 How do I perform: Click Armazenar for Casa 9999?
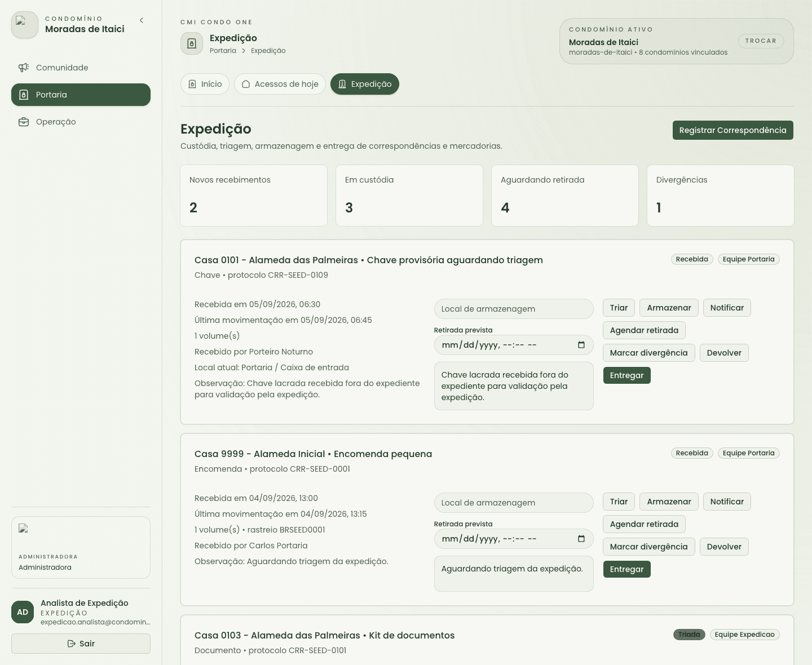coord(669,502)
